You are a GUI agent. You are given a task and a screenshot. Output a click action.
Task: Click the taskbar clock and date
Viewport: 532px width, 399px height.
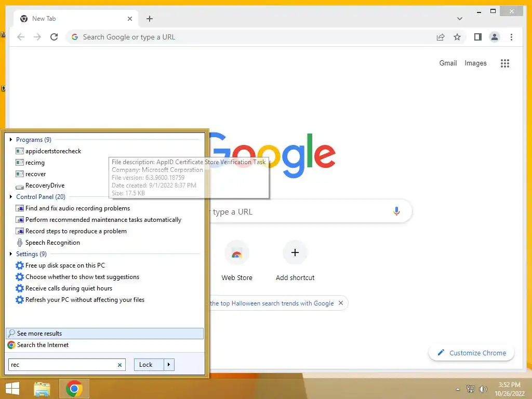point(509,389)
